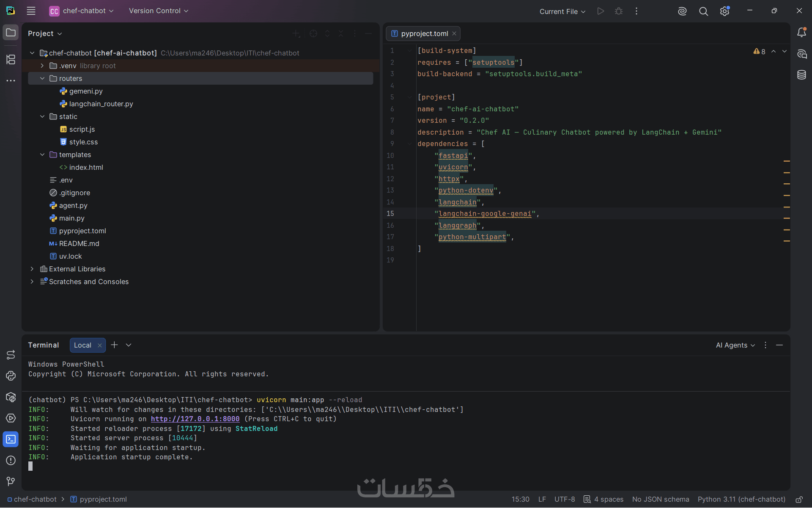Collapse the routers folder
Screen dimensions: 812x508
(42, 78)
